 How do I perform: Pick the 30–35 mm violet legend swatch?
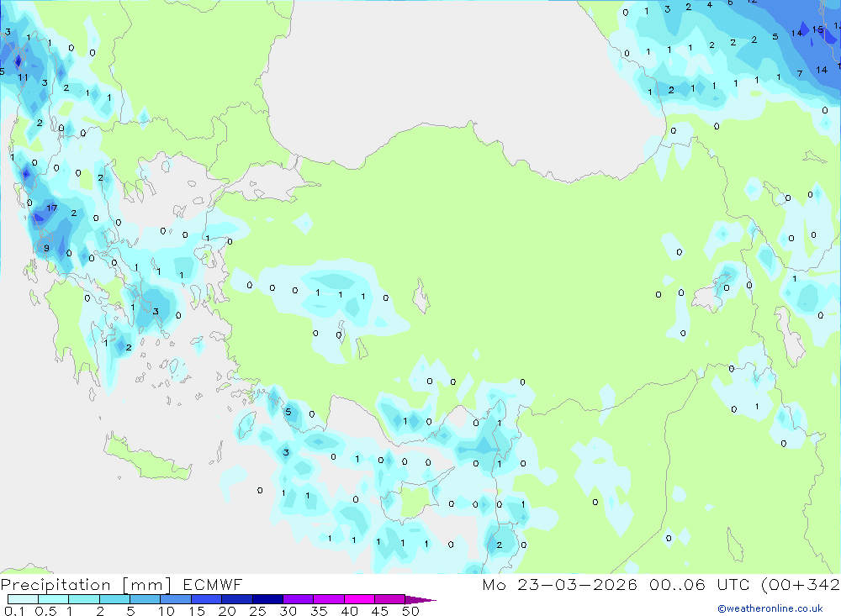coord(298,599)
